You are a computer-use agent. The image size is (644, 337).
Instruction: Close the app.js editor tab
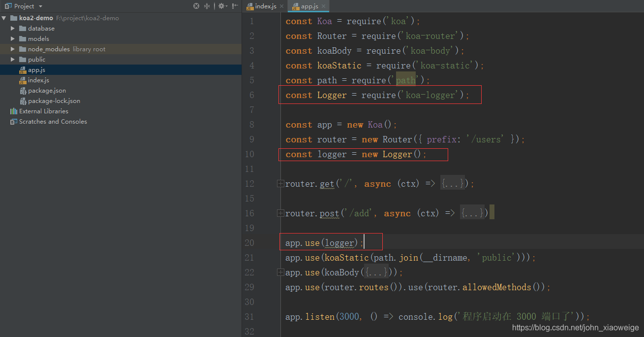tap(324, 6)
